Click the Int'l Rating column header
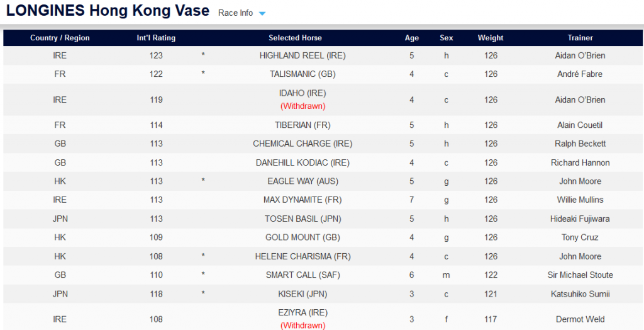The height and width of the screenshot is (330, 644). click(x=156, y=38)
